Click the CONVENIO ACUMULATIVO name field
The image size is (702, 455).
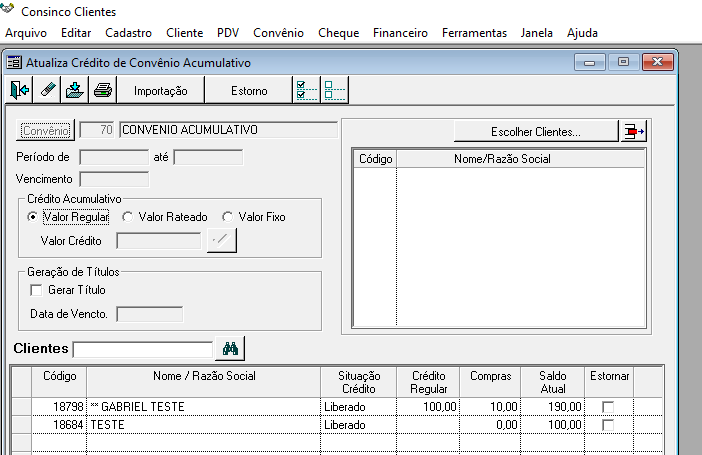click(x=228, y=130)
